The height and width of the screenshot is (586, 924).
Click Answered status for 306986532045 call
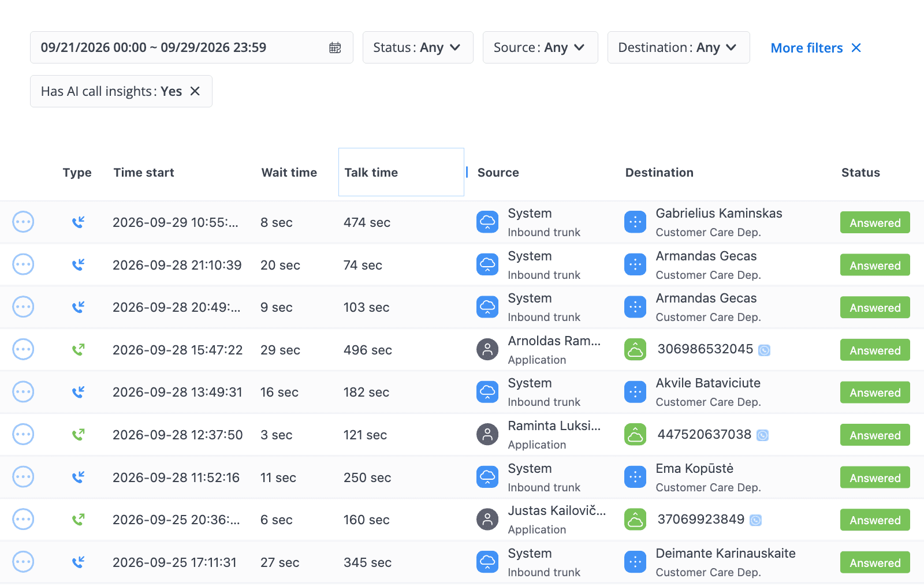click(875, 350)
